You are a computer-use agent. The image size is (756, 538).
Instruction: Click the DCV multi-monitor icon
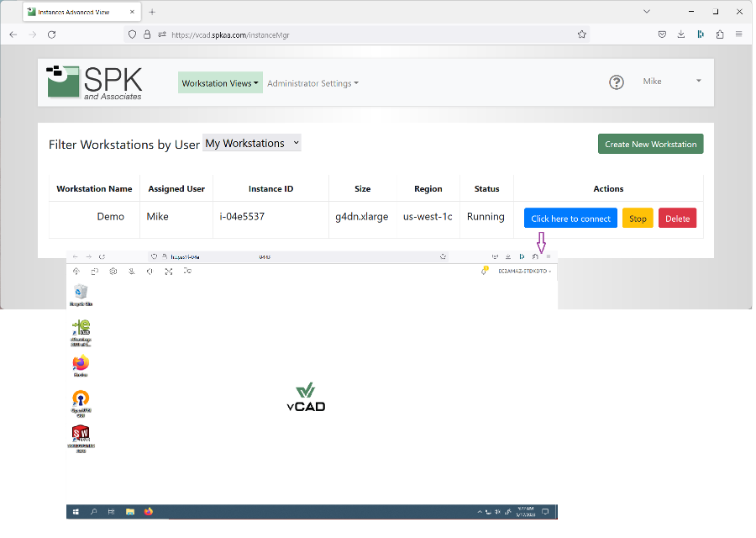pos(187,272)
